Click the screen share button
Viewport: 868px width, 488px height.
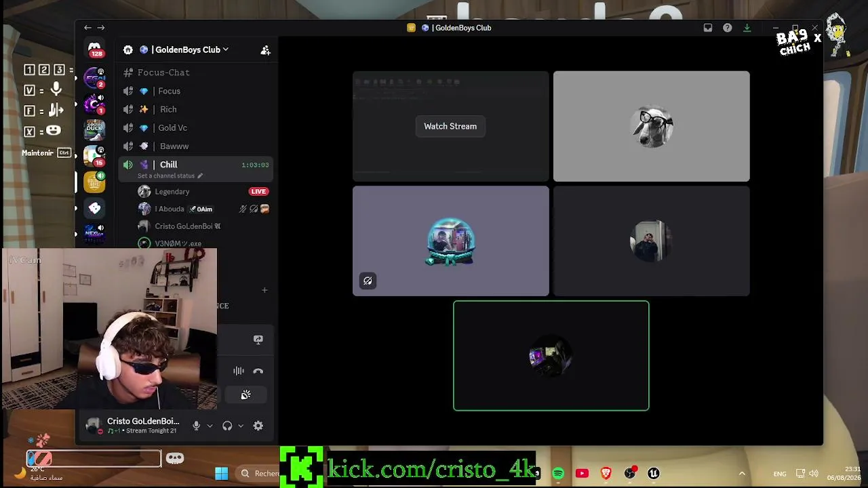(x=258, y=340)
